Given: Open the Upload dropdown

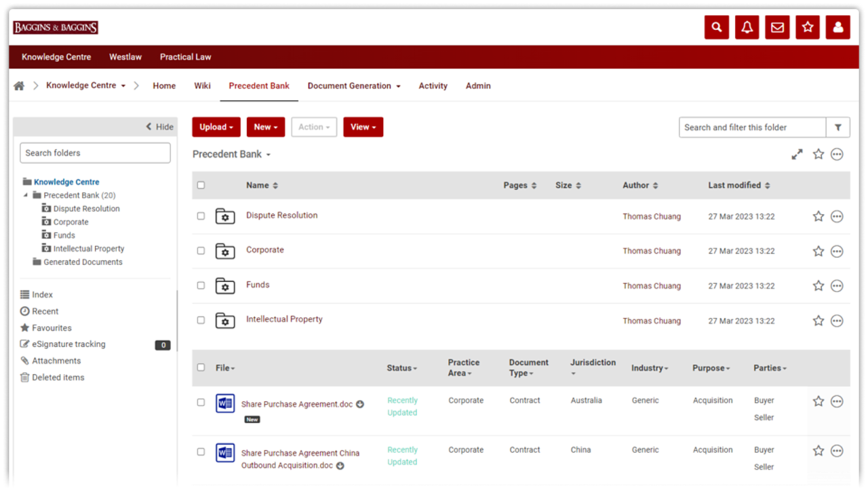Looking at the screenshot, I should coord(216,127).
